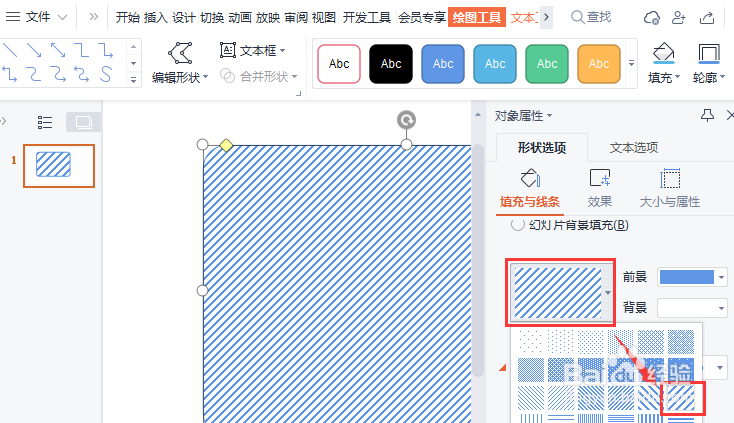Select the double arrow line shape

click(x=58, y=50)
